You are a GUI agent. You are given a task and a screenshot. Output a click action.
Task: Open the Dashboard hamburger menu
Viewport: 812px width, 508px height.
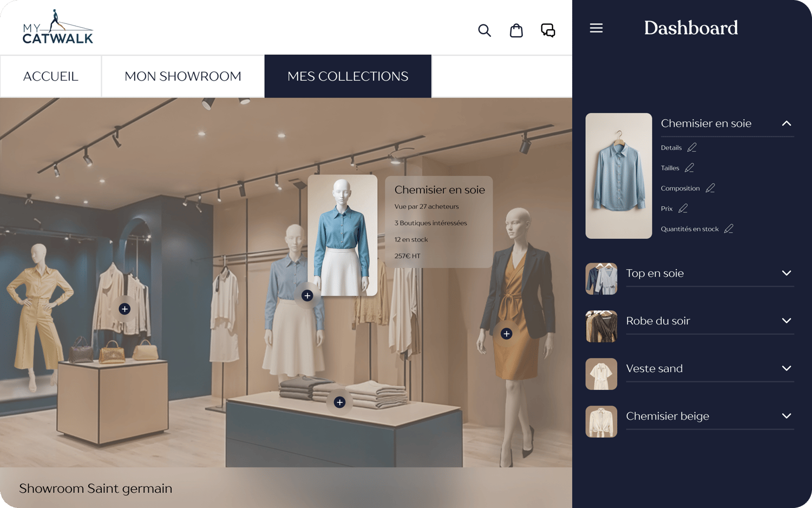596,28
